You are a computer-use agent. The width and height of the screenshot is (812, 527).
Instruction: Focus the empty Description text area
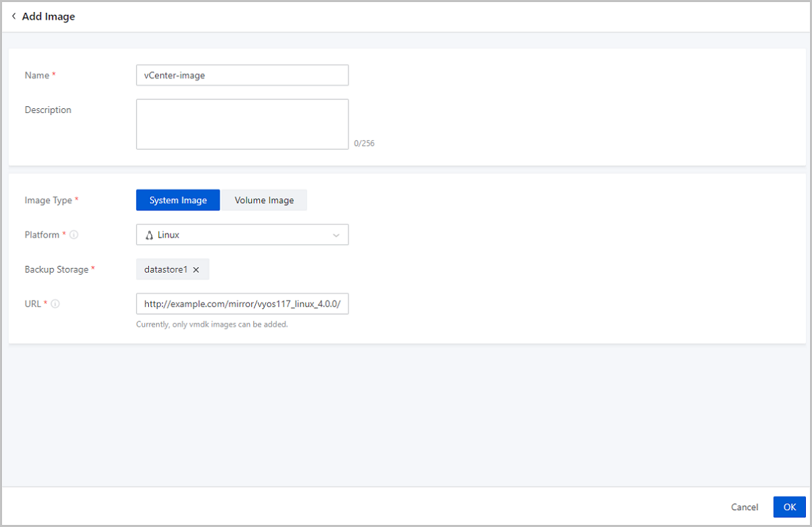[242, 124]
